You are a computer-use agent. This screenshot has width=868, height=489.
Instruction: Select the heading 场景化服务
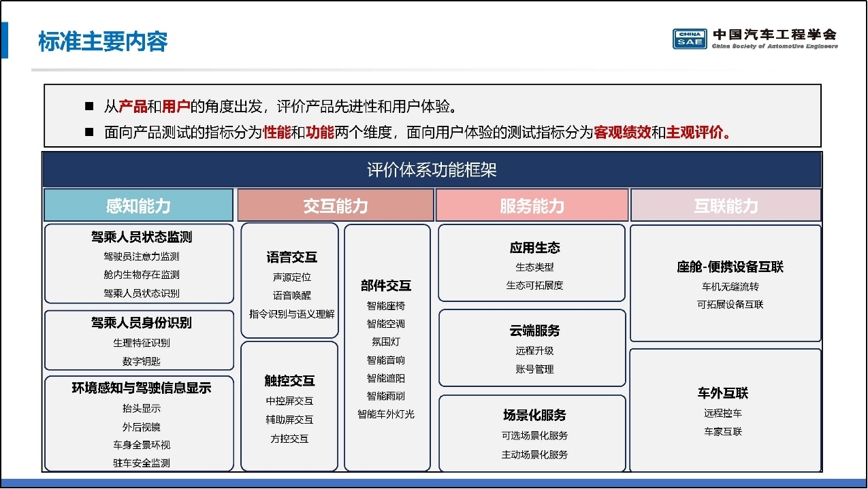click(x=534, y=415)
